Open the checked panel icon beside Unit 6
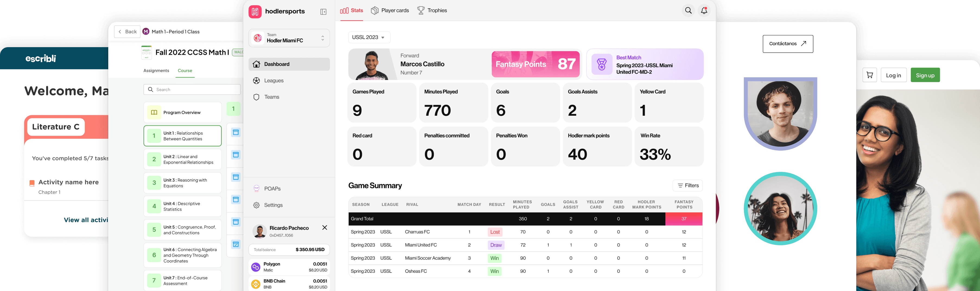Viewport: 980px width, 291px height. click(x=236, y=244)
